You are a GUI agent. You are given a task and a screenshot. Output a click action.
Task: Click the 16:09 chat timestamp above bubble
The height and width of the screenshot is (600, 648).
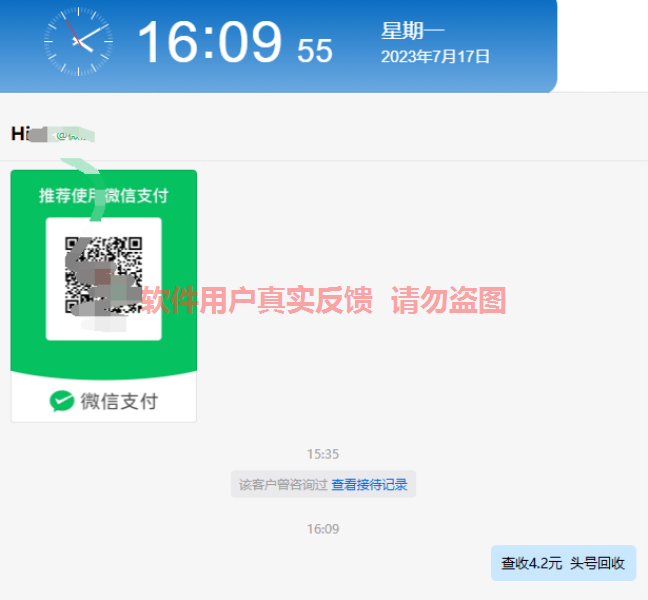coord(323,529)
